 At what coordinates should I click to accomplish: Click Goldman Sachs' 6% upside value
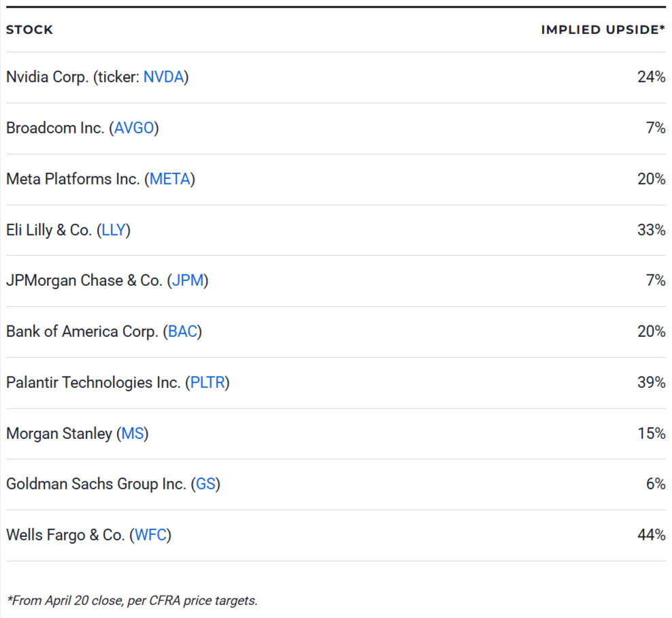click(x=656, y=484)
